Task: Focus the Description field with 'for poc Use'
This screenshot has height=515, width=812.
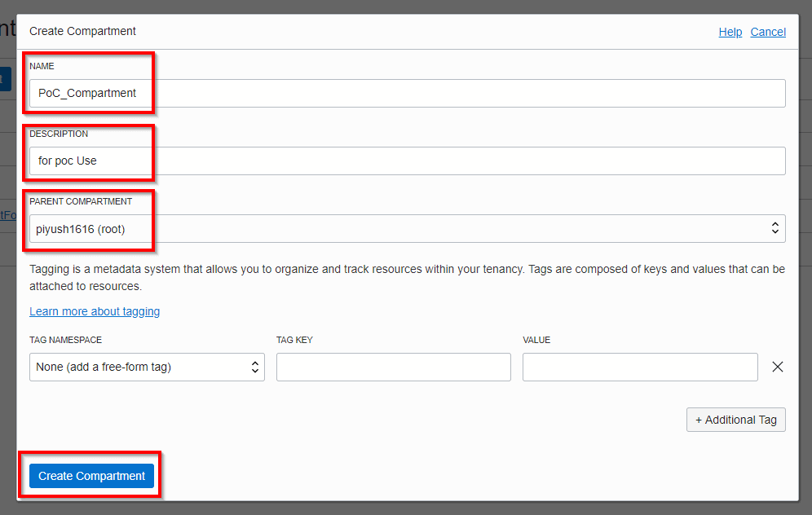Action: (x=407, y=161)
